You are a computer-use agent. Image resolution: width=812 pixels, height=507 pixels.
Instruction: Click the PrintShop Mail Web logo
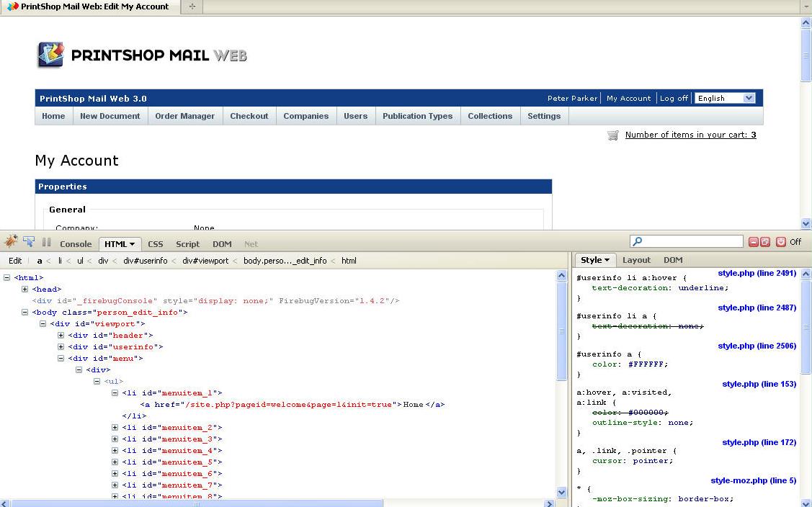(142, 55)
